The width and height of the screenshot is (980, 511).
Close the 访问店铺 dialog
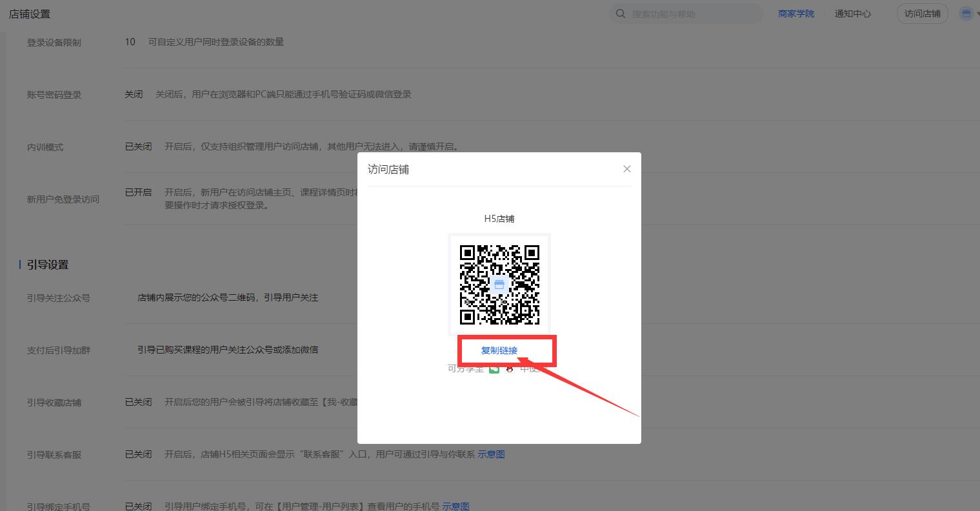[626, 169]
